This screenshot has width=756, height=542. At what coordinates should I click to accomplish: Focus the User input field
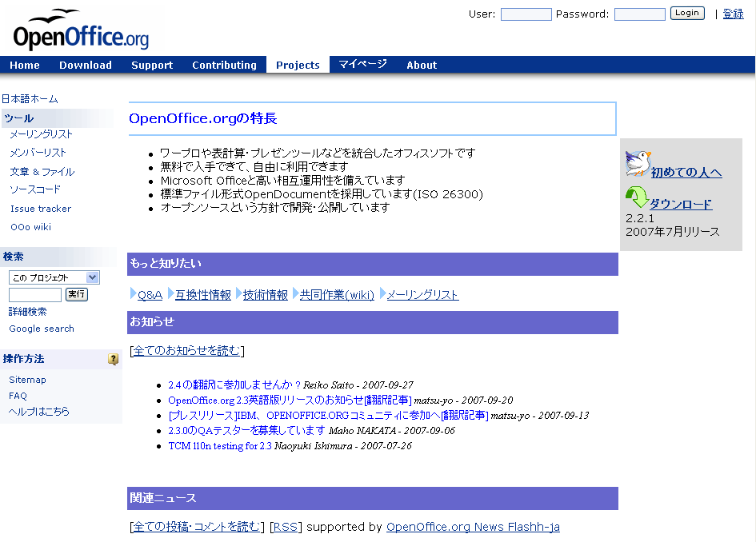tap(526, 14)
